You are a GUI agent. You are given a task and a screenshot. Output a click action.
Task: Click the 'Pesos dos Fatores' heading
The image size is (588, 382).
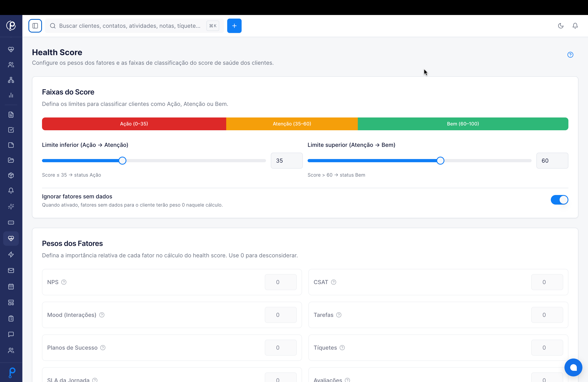[x=72, y=244]
